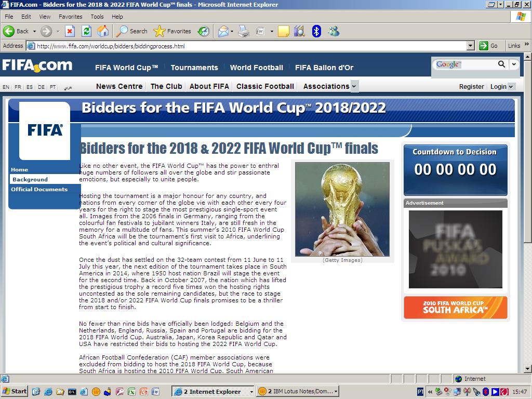Click the Bluetooth icon in system tray
This screenshot has width=532, height=399.
pos(486,392)
